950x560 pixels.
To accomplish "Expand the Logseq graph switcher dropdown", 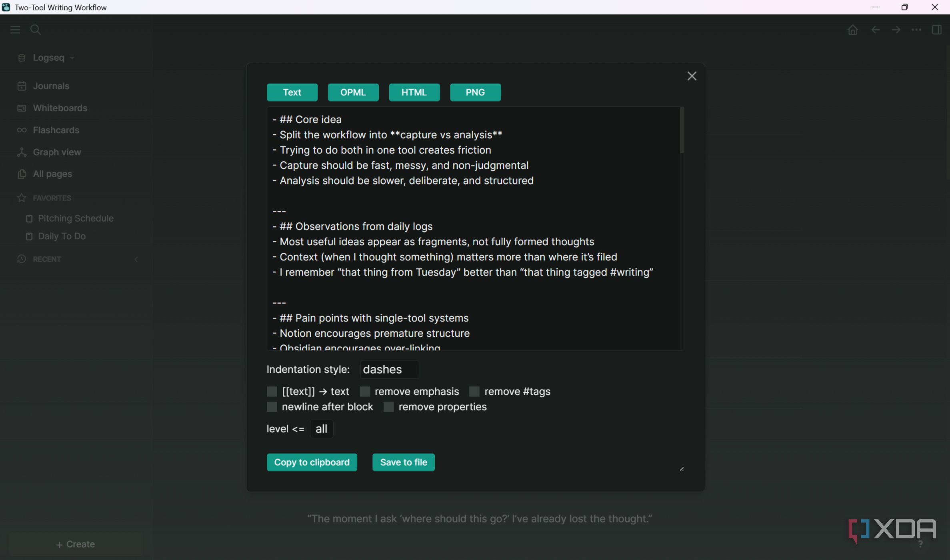I will click(46, 58).
